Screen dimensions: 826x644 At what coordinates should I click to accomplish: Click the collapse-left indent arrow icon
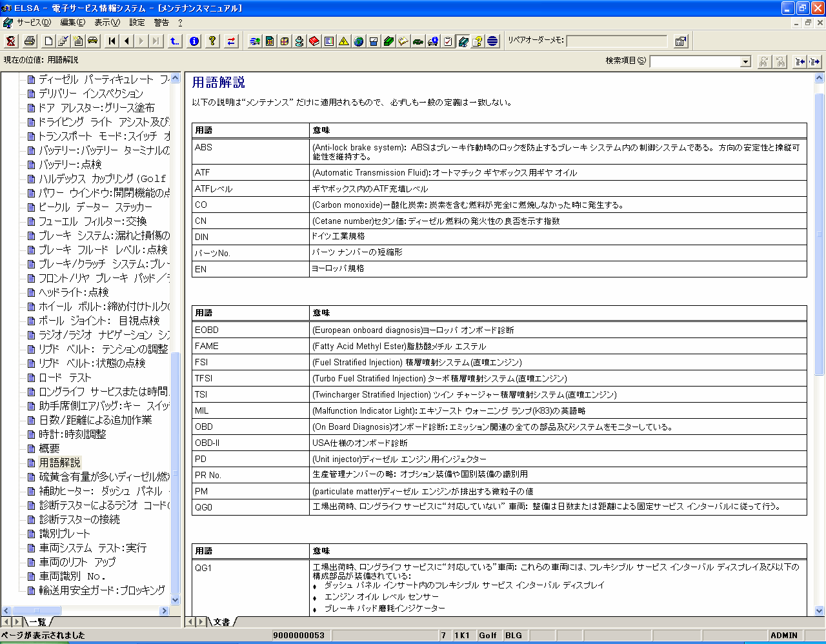800,61
